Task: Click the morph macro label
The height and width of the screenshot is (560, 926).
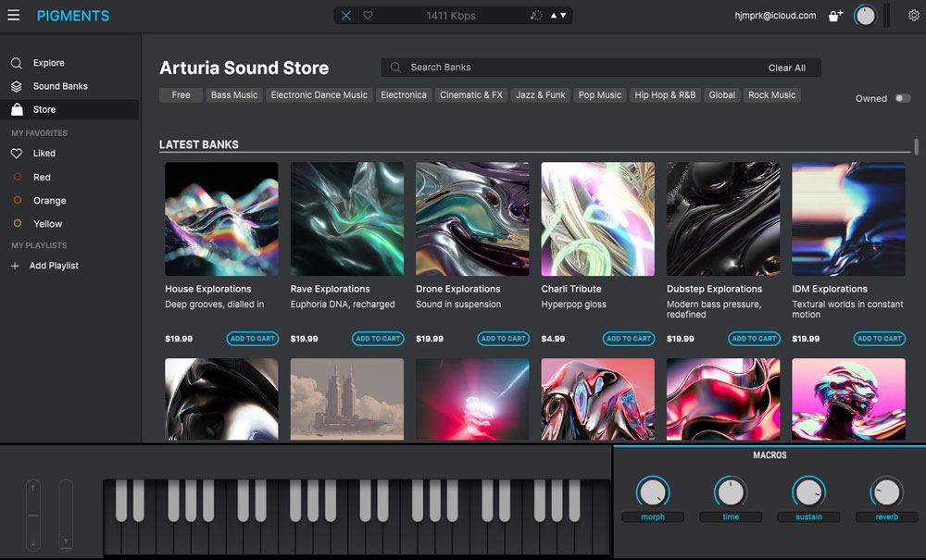Action: (653, 516)
